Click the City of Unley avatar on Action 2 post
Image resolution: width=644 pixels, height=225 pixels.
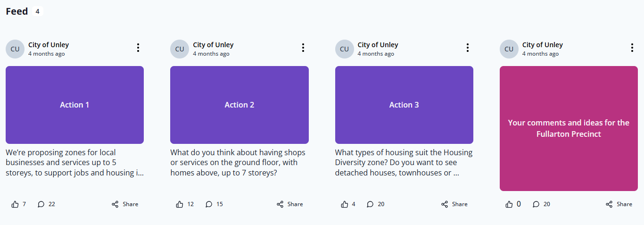180,49
